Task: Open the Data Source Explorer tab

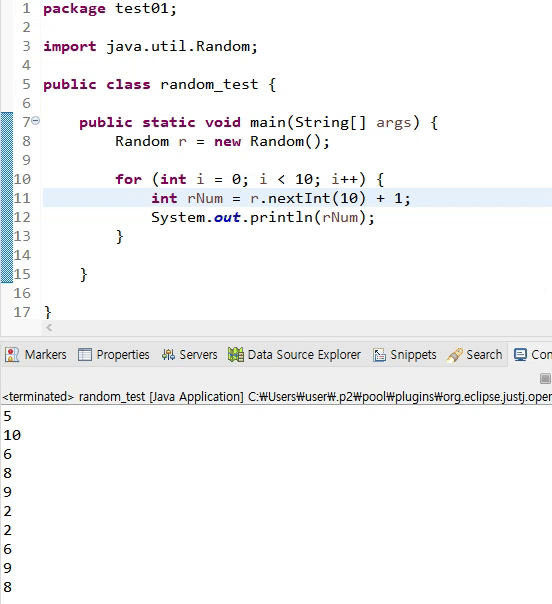Action: tap(294, 354)
